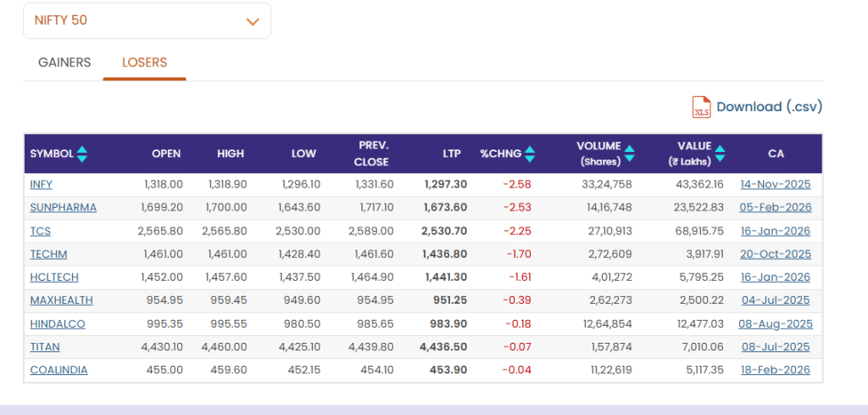Click the MAXHEALTH symbol link
Screen dimensions: 868x415
[61, 300]
